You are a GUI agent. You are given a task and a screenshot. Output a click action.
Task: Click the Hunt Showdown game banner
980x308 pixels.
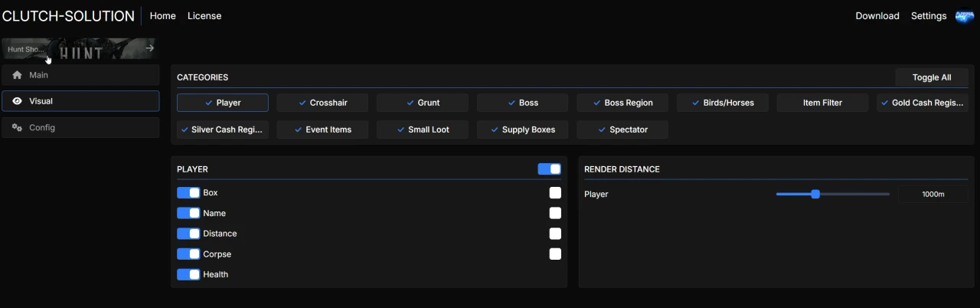pos(79,49)
